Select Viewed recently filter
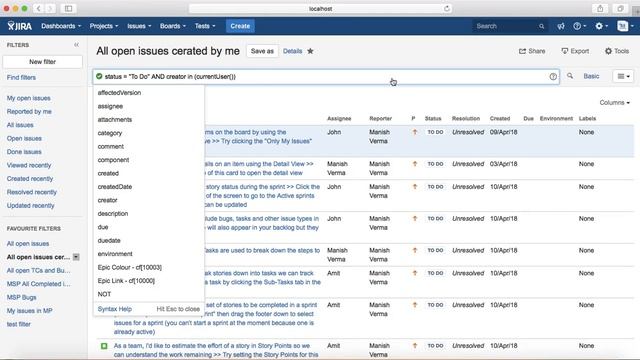640x360 pixels. pyautogui.click(x=29, y=165)
